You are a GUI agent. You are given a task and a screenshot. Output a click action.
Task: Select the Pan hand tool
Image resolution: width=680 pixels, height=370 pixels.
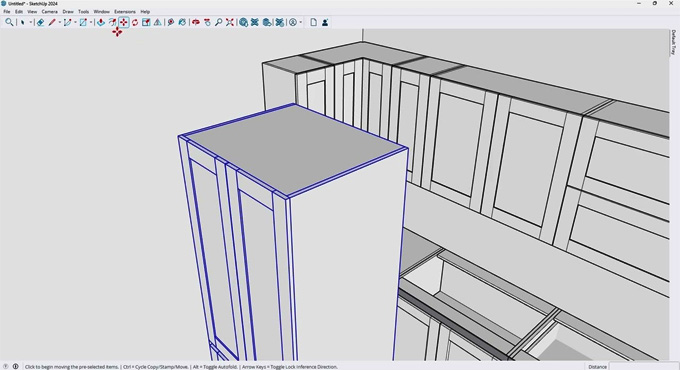207,22
